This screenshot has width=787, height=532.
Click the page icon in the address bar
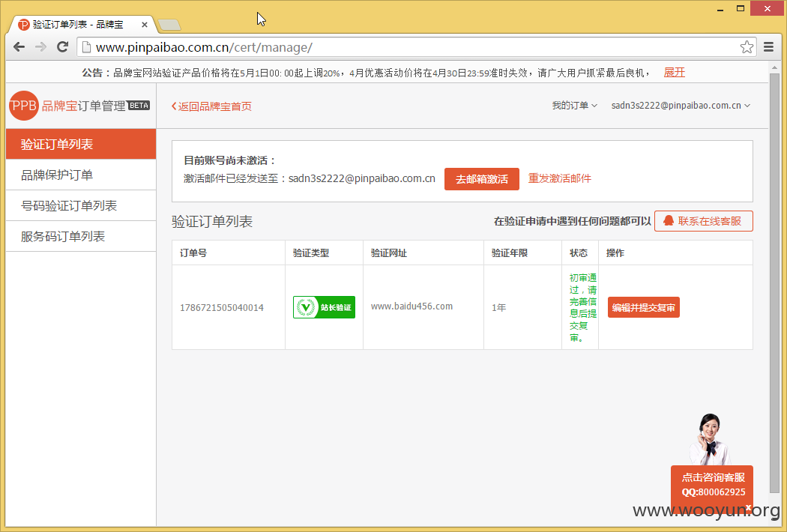click(x=86, y=47)
